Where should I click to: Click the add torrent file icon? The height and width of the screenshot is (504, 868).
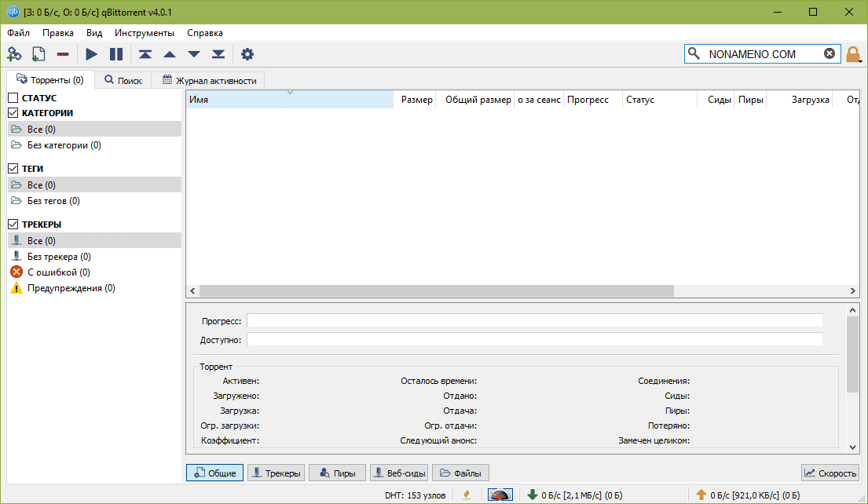pyautogui.click(x=38, y=54)
